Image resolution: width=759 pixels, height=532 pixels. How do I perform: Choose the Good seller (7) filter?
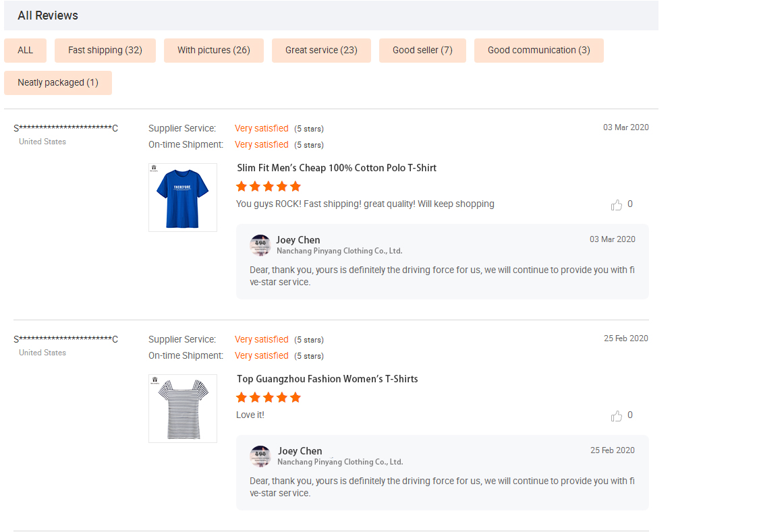pos(422,51)
